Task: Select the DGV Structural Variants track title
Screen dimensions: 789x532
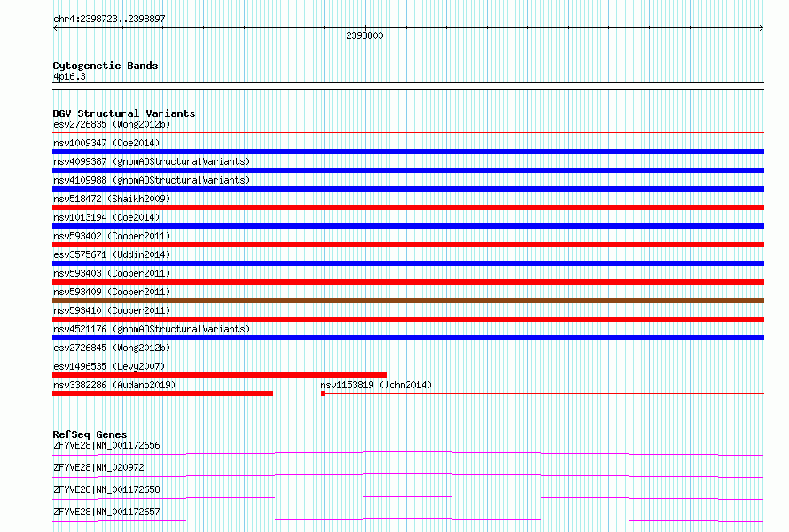Action: click(124, 113)
